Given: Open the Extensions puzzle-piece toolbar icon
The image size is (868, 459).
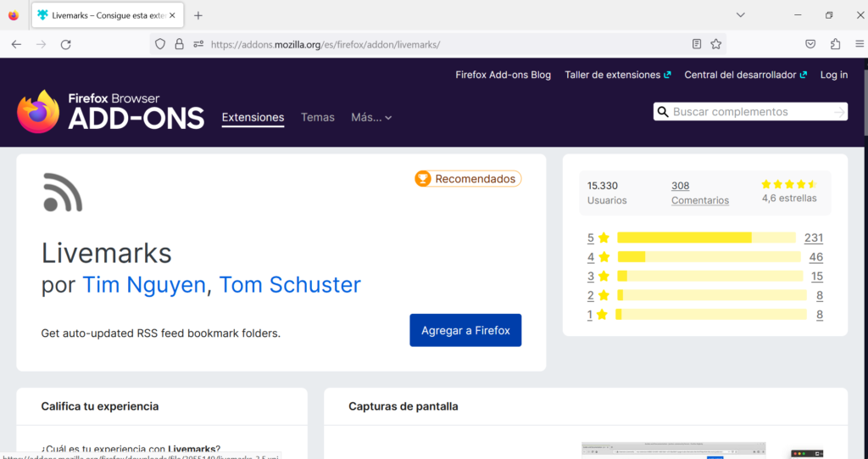Looking at the screenshot, I should (835, 44).
